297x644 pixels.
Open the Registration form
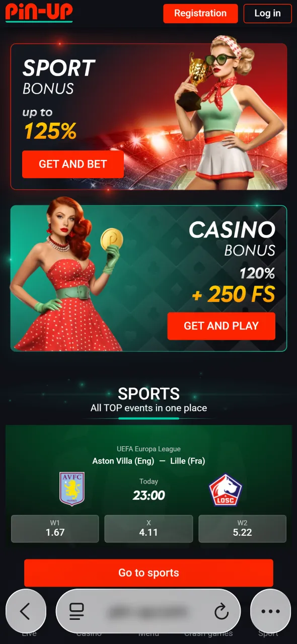pyautogui.click(x=200, y=13)
